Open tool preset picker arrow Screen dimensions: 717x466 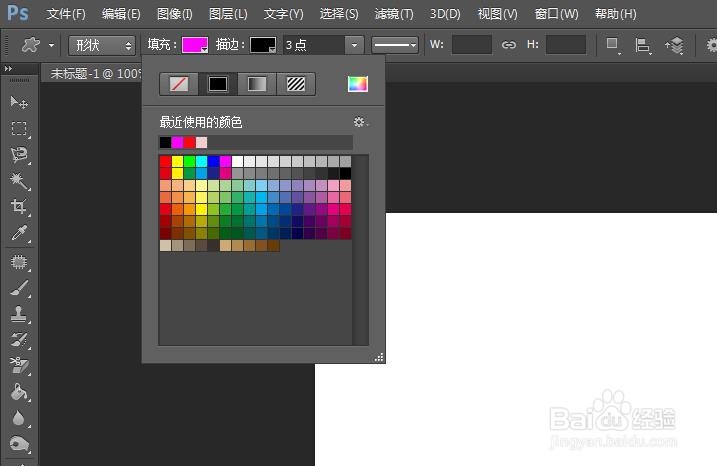[51, 45]
